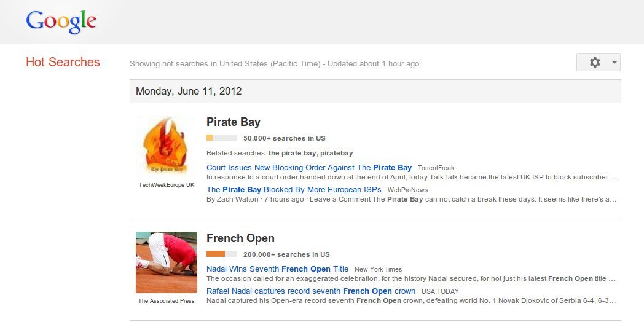Open the Hot Searches heading link

(63, 62)
